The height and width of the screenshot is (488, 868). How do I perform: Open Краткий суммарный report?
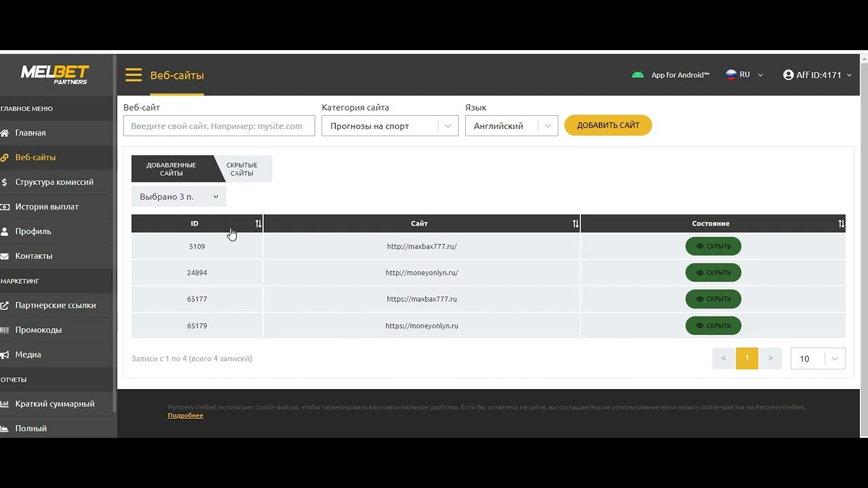57,404
